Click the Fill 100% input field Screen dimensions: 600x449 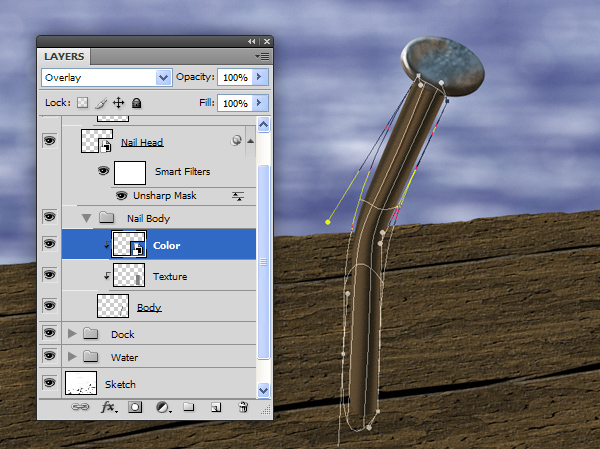click(235, 103)
